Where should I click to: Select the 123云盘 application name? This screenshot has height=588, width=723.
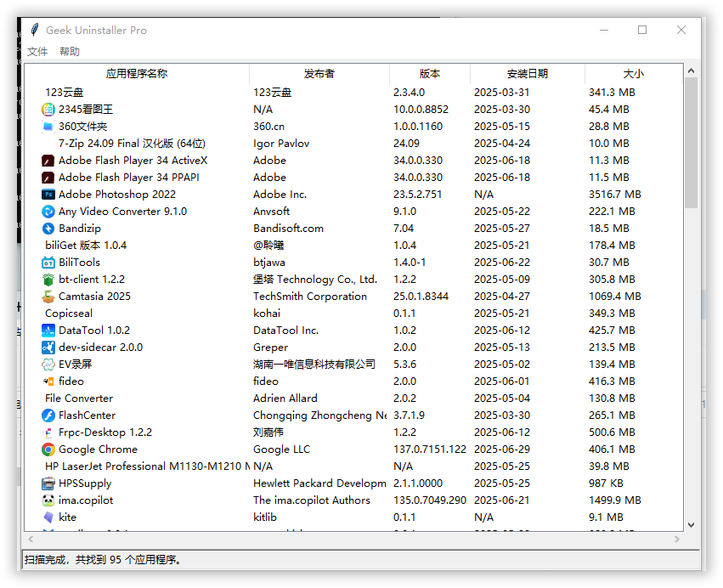[x=64, y=93]
